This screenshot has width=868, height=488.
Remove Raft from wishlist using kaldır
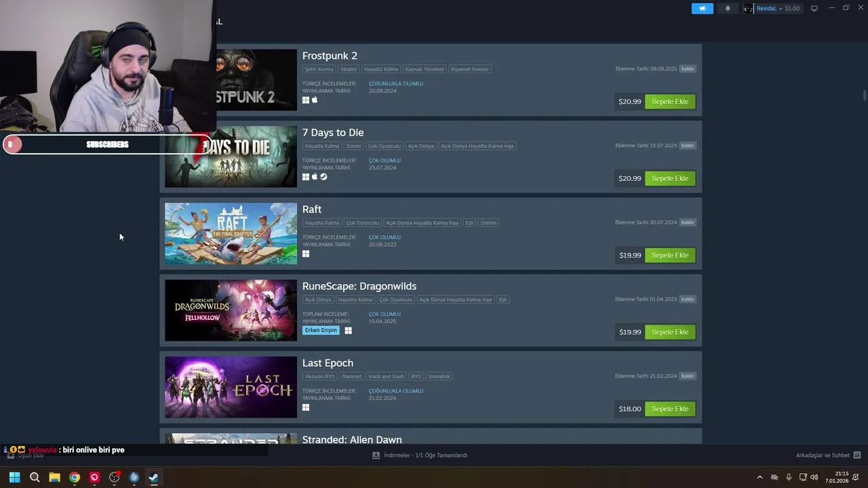click(x=688, y=222)
